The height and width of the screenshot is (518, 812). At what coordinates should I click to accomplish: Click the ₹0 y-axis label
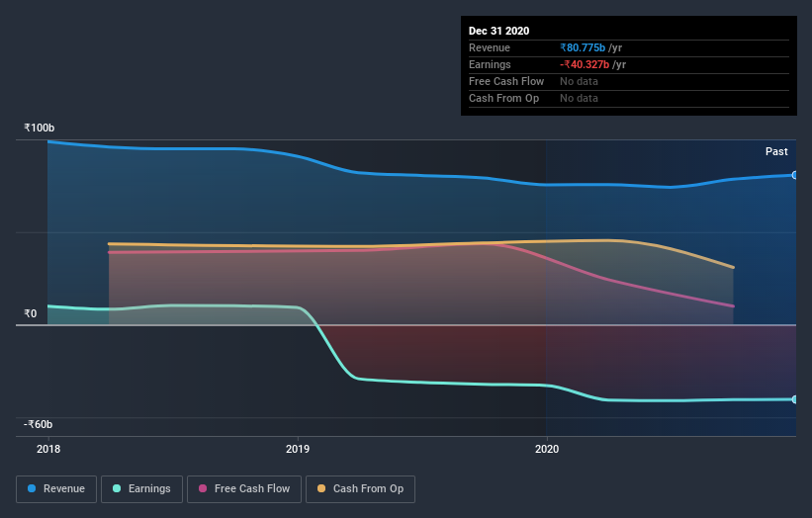pos(30,313)
